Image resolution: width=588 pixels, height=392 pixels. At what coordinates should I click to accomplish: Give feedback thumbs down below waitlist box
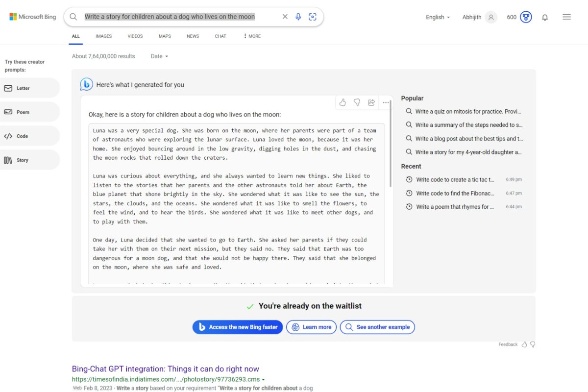coord(533,344)
